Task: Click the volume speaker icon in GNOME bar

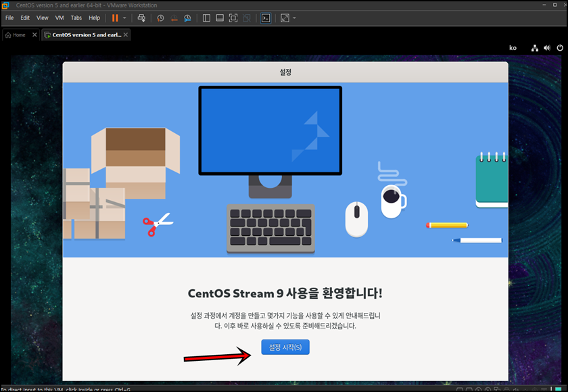Action: [547, 48]
